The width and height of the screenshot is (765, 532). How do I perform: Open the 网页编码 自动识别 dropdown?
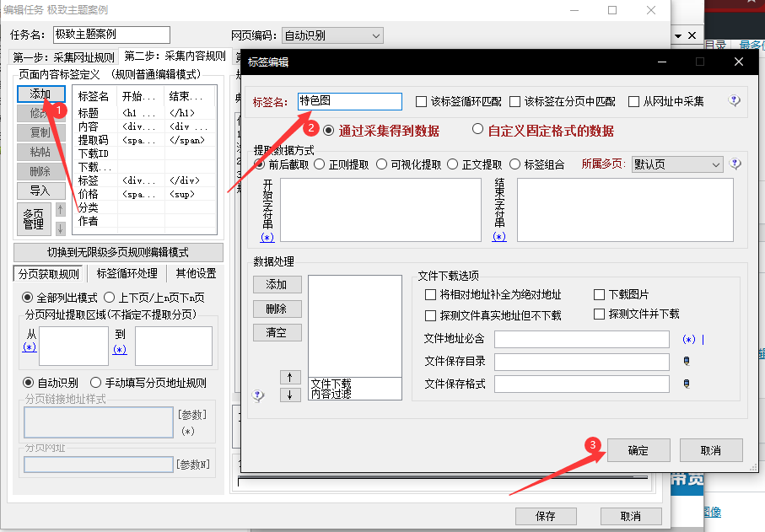[x=332, y=35]
